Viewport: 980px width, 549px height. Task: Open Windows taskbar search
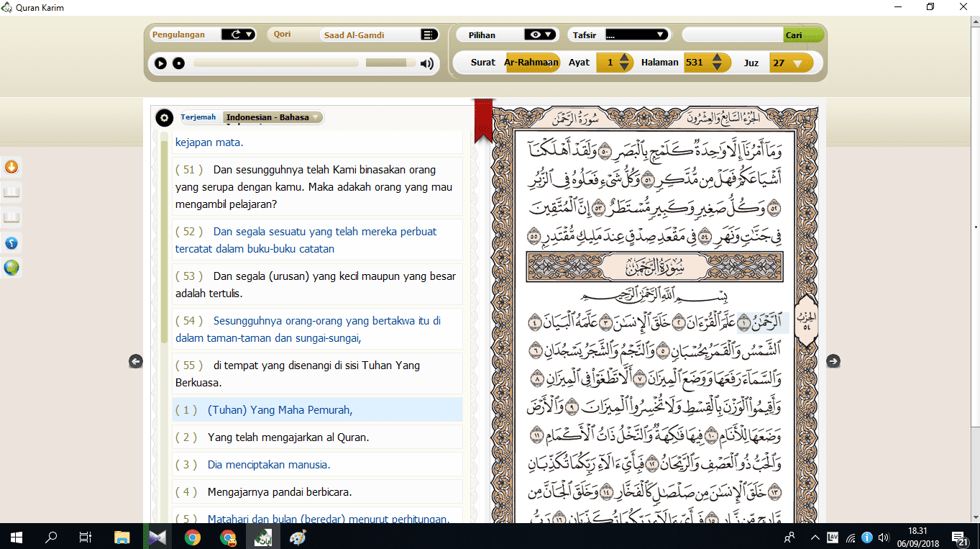coord(51,537)
